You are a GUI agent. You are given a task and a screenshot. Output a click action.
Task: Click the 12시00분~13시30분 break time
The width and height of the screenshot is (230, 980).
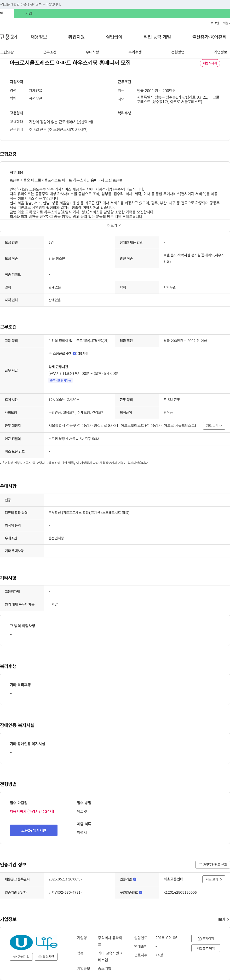(x=64, y=400)
